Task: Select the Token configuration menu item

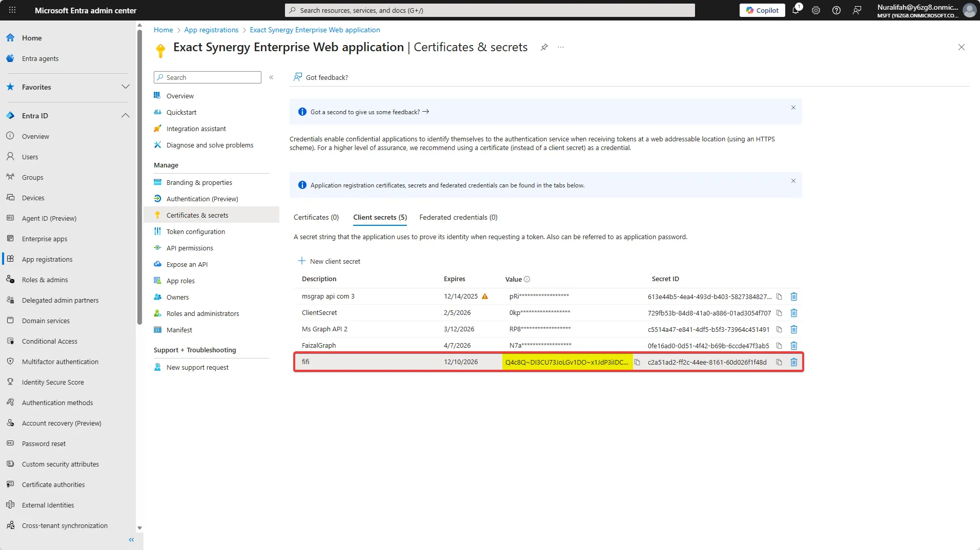Action: click(195, 231)
